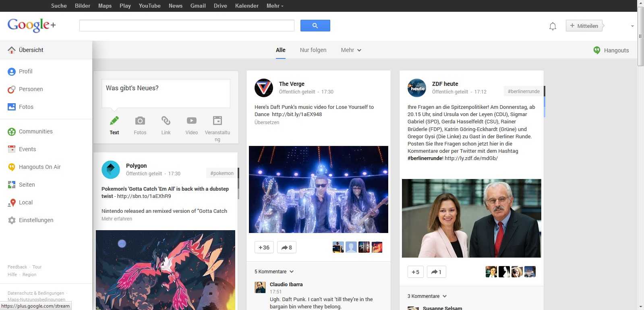
Task: Expand 3 Kommentare on ZDF heute post
Action: pyautogui.click(x=427, y=296)
